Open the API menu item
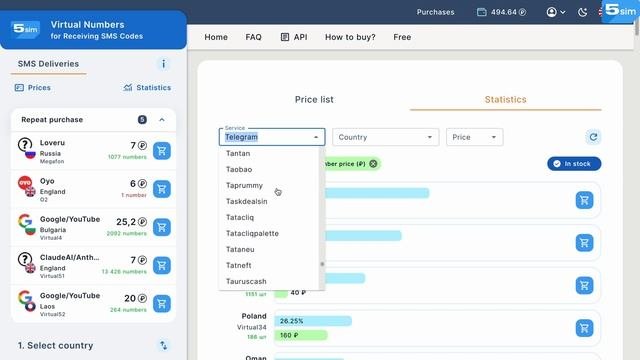The height and width of the screenshot is (360, 640). click(294, 37)
